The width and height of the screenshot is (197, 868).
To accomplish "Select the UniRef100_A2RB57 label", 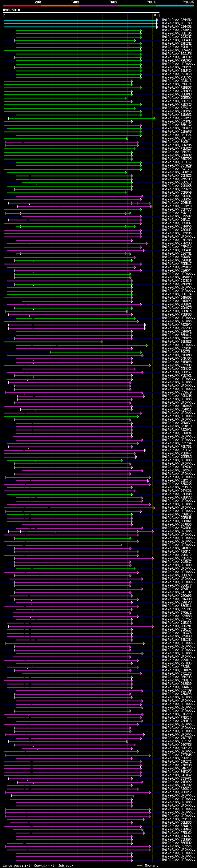I will pos(177,88).
